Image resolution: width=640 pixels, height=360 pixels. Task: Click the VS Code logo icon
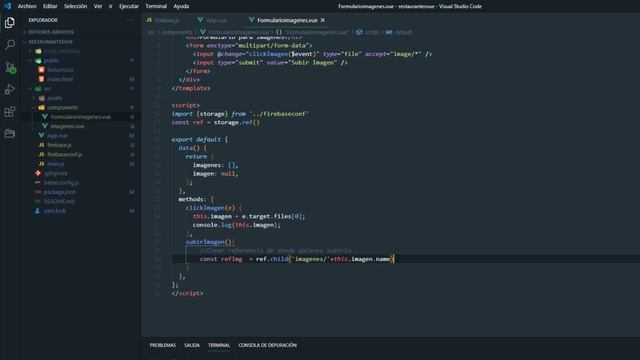(x=7, y=6)
